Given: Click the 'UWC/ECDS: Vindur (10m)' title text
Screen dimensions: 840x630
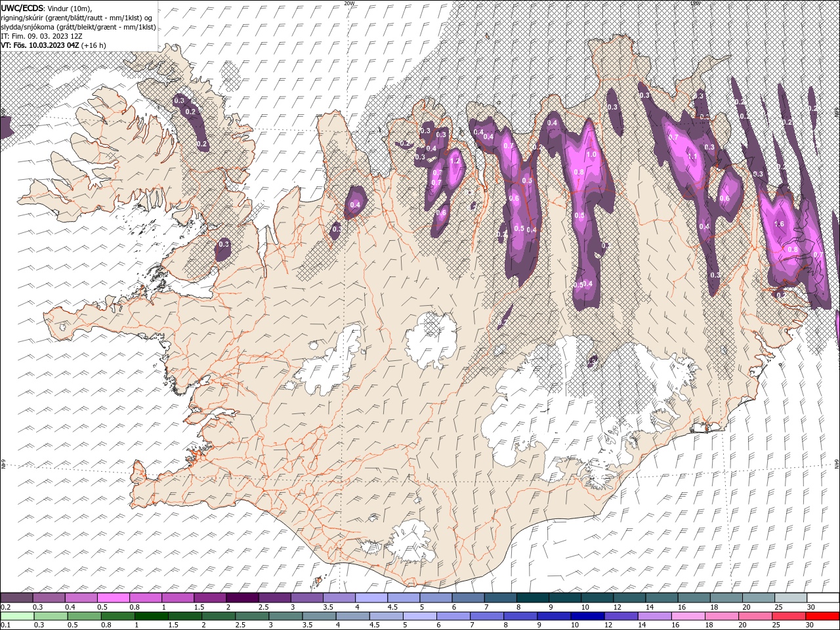Looking at the screenshot, I should click(x=47, y=8).
